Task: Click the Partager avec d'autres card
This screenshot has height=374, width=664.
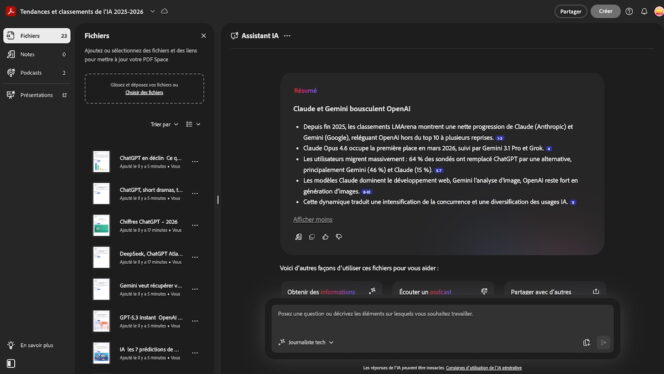Action: [555, 290]
